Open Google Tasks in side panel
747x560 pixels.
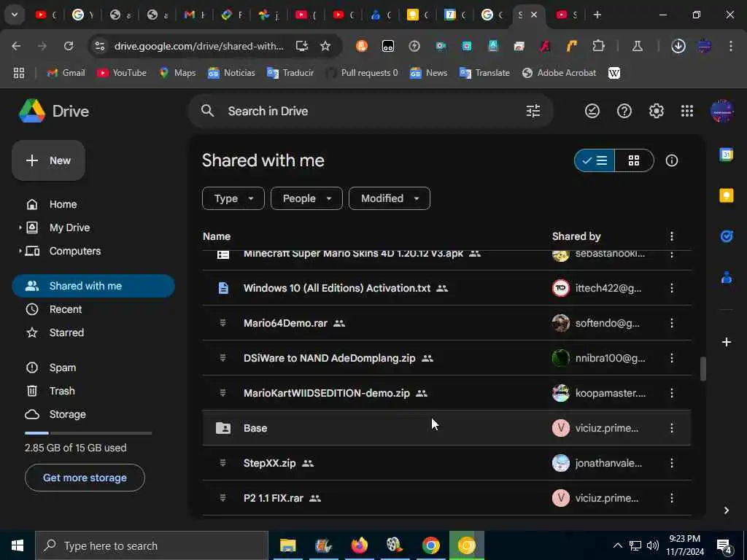click(x=727, y=236)
